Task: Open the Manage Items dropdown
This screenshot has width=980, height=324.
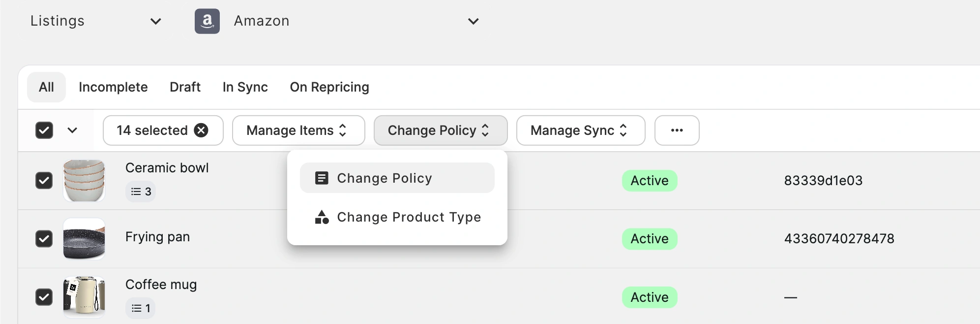Action: click(x=298, y=130)
